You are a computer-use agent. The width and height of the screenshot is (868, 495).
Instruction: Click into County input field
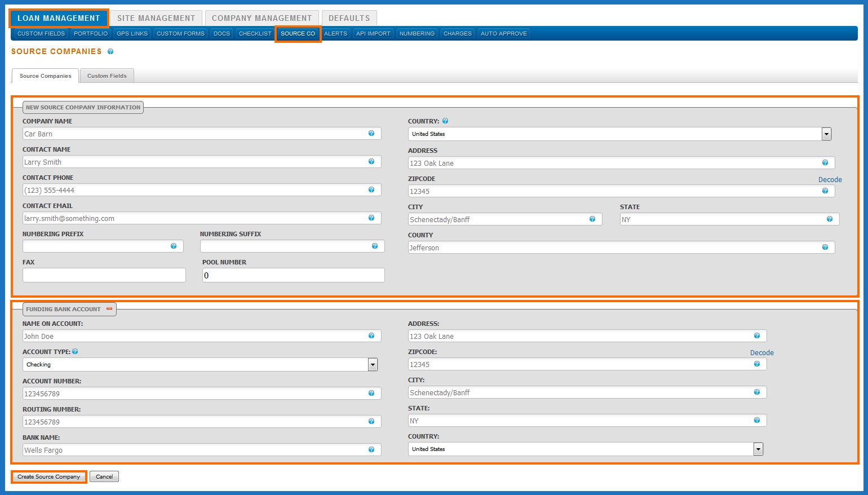point(622,248)
